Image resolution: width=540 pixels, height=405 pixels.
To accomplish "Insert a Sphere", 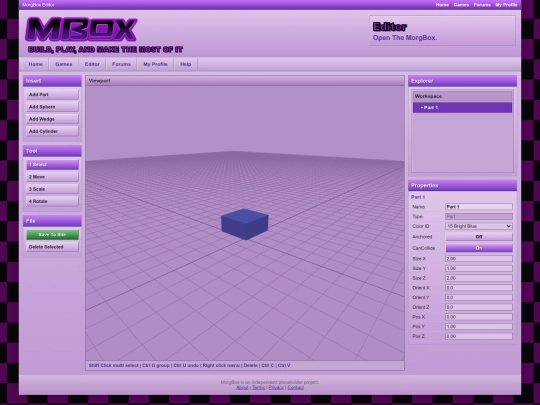I will 52,107.
